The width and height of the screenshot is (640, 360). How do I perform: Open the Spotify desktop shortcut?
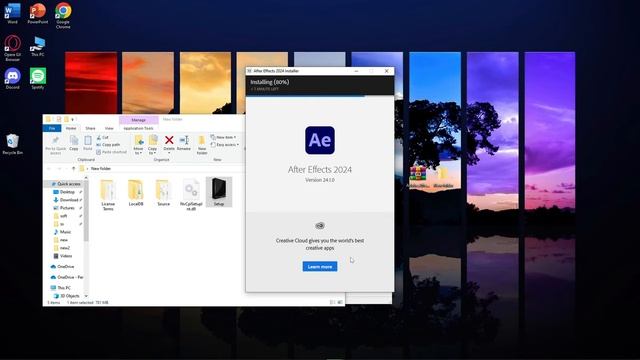pos(38,78)
